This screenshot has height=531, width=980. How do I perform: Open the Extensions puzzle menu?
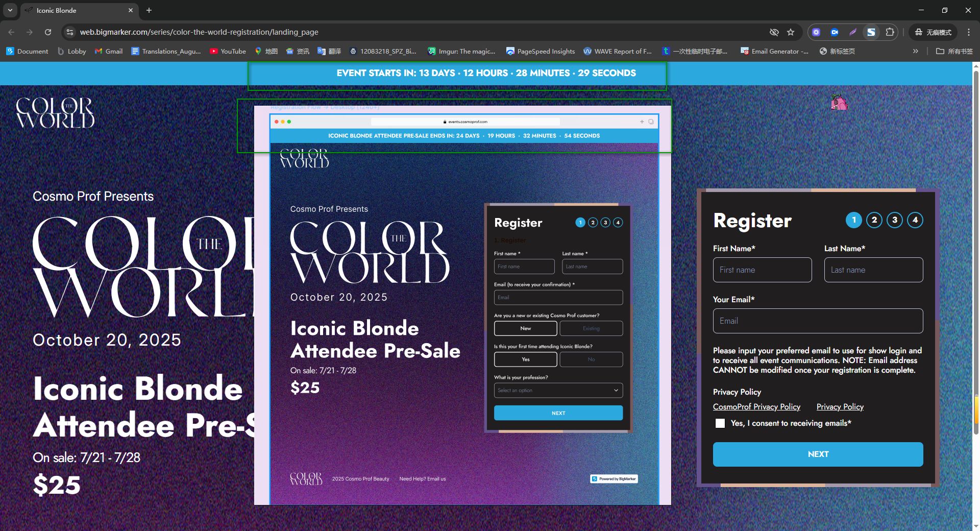890,32
